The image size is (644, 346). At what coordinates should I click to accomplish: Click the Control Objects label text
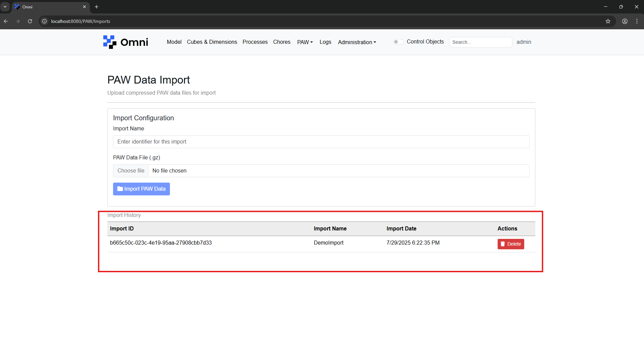tap(425, 41)
